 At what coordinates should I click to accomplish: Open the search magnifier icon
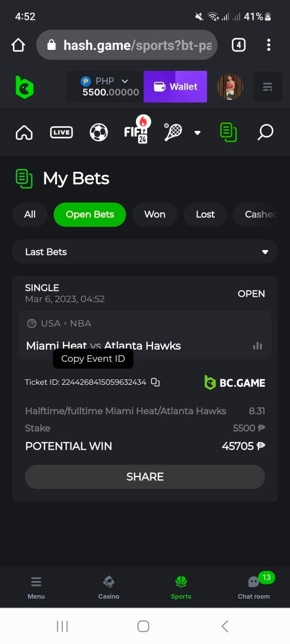click(x=265, y=132)
